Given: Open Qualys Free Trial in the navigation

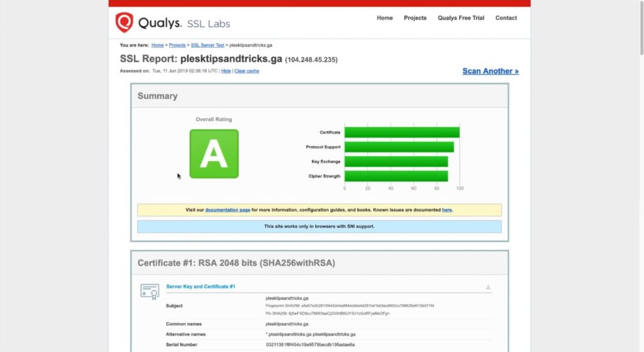Looking at the screenshot, I should coord(461,18).
